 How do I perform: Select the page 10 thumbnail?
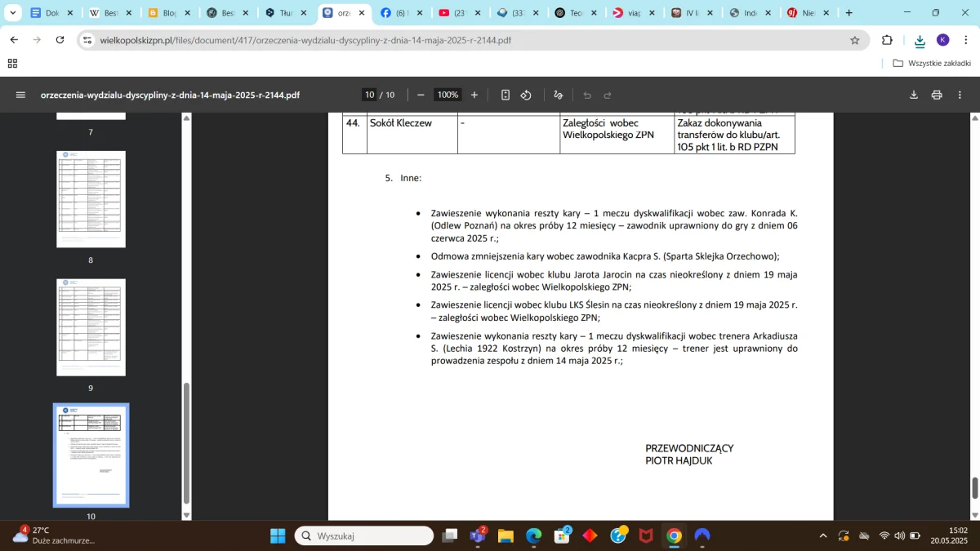pos(91,455)
